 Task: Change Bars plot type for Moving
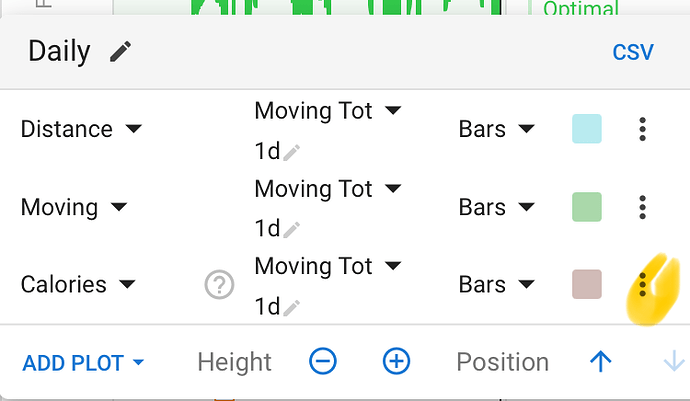point(496,207)
